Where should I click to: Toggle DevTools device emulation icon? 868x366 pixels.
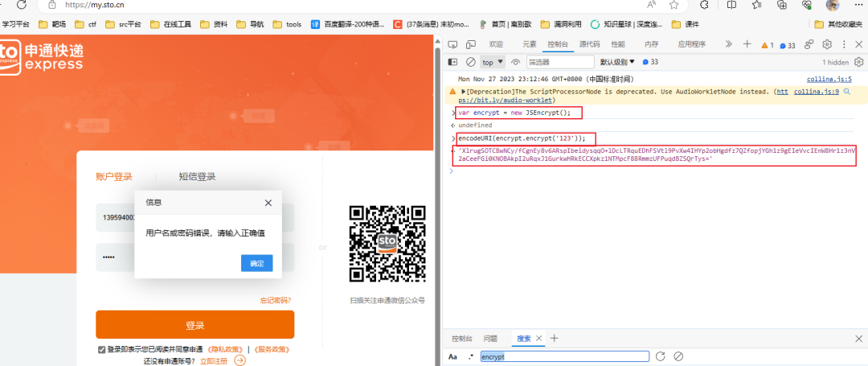[471, 44]
